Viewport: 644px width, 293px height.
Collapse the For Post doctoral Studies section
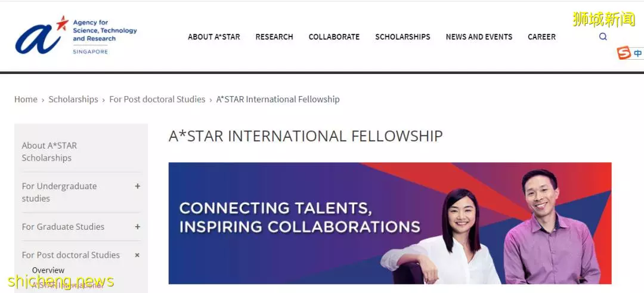(138, 255)
